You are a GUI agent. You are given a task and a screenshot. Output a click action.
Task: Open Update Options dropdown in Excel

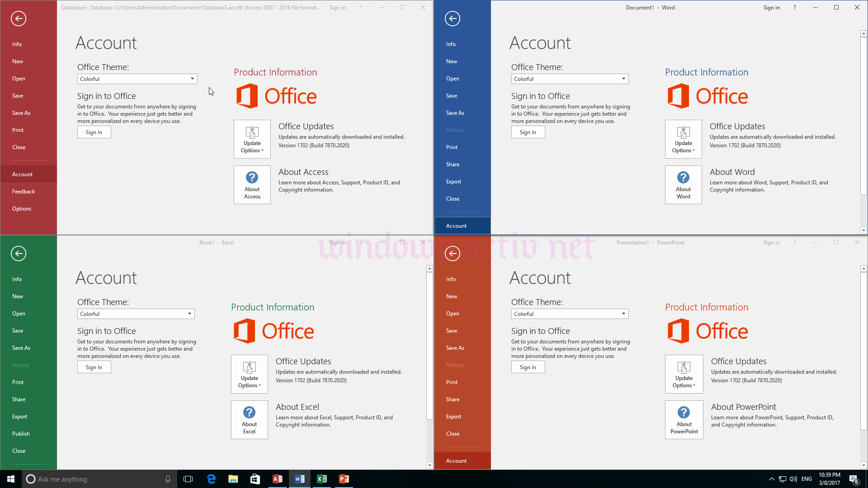pyautogui.click(x=249, y=382)
